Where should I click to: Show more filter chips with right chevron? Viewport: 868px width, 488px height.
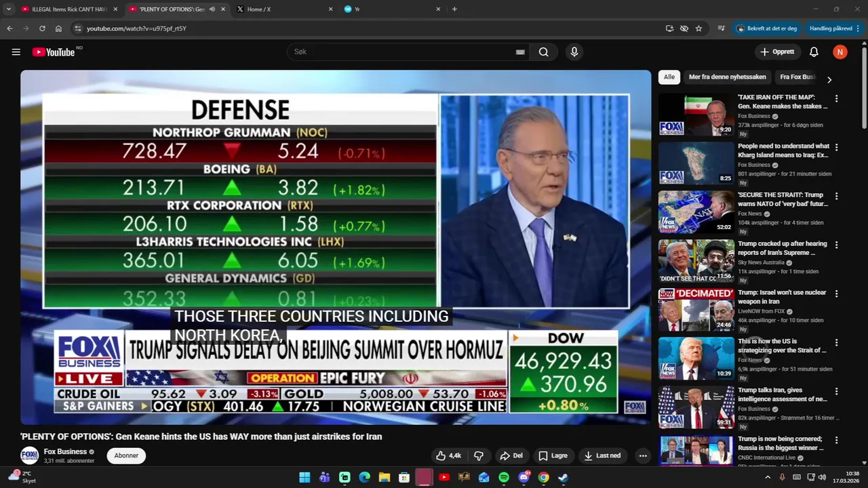point(829,79)
